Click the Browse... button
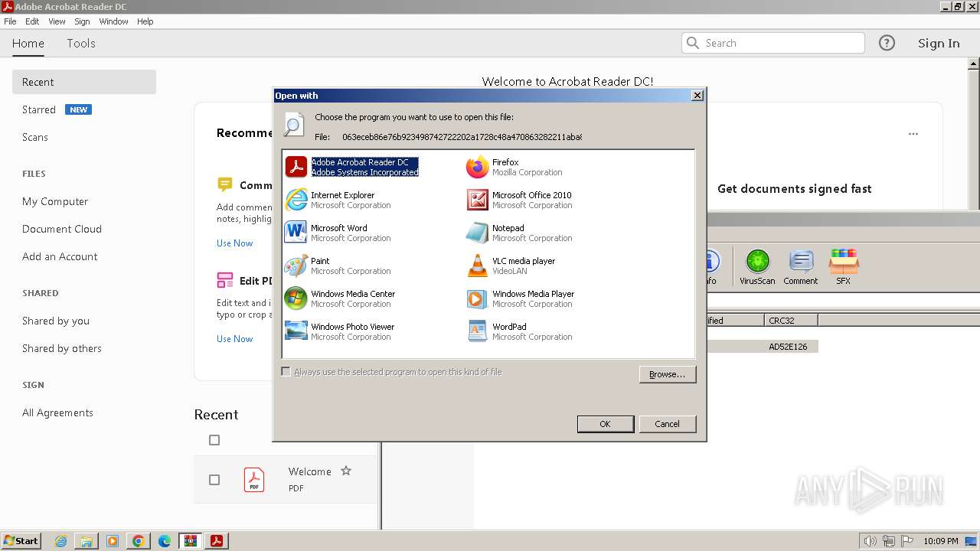This screenshot has width=980, height=551. (667, 374)
